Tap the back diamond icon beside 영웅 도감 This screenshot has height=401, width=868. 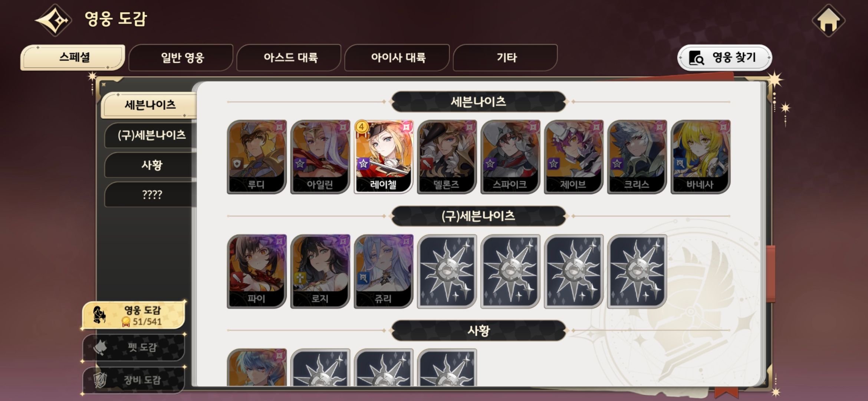54,20
